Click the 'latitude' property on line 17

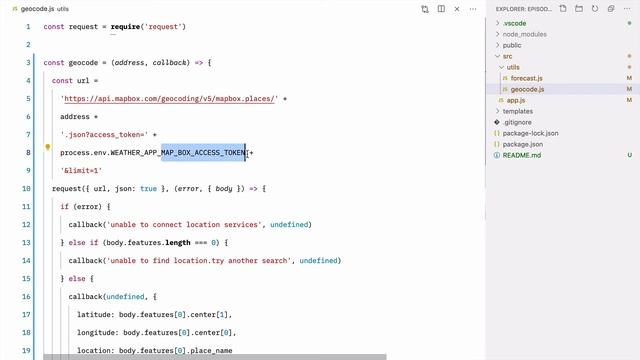tap(93, 315)
